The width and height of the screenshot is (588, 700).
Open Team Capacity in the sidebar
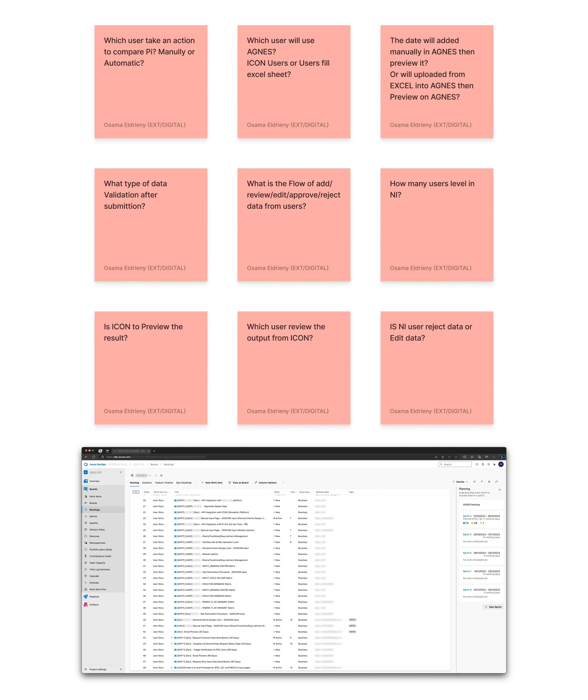[97, 563]
